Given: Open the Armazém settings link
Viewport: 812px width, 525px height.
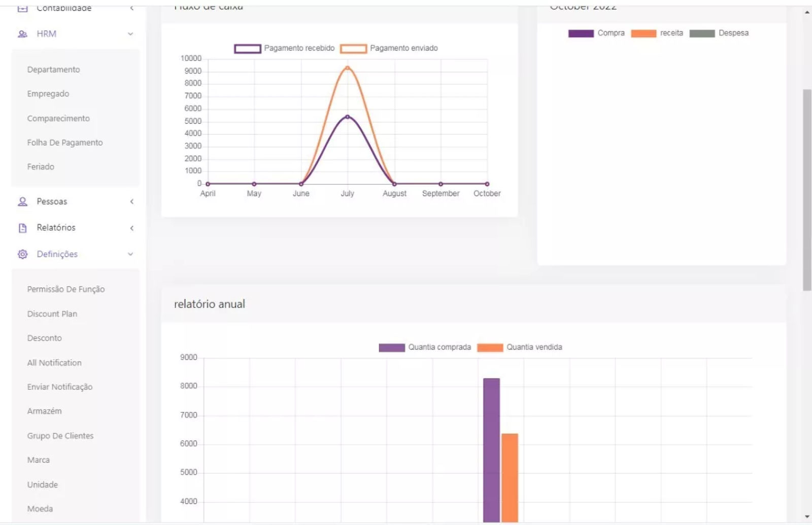Looking at the screenshot, I should click(x=44, y=411).
